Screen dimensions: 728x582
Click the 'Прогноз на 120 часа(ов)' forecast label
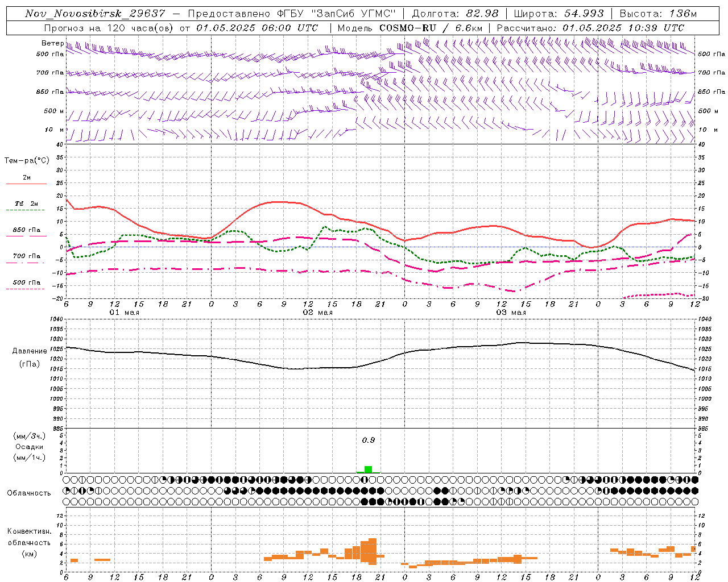[x=108, y=28]
